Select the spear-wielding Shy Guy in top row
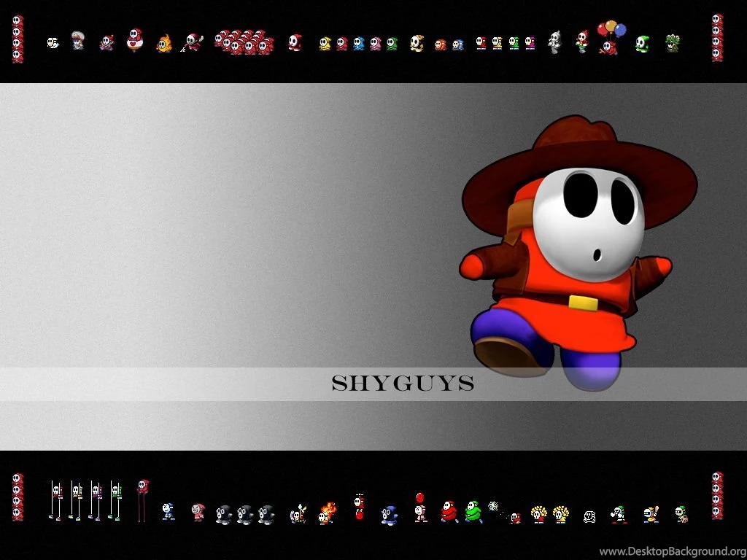This screenshot has height=560, width=747. coord(193,42)
